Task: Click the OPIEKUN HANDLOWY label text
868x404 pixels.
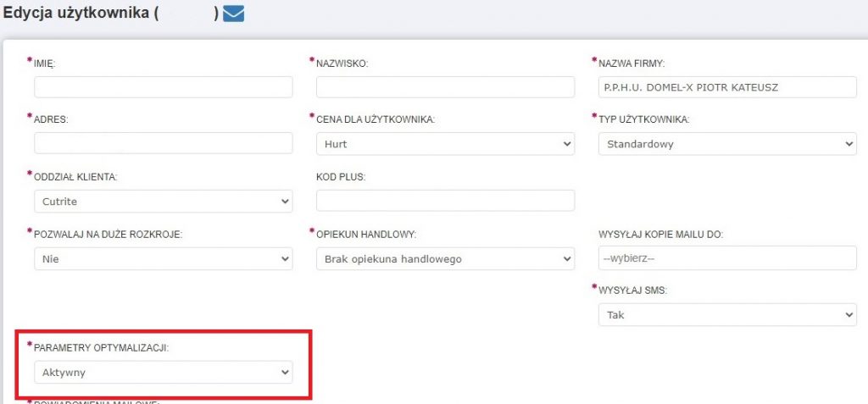Action: click(365, 235)
